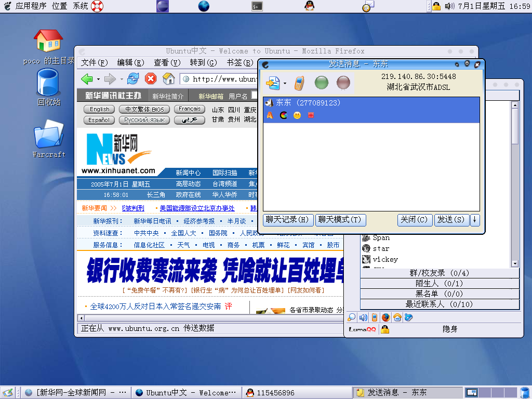Open 文件(F) menu in Firefox
The image size is (532, 399).
click(95, 63)
